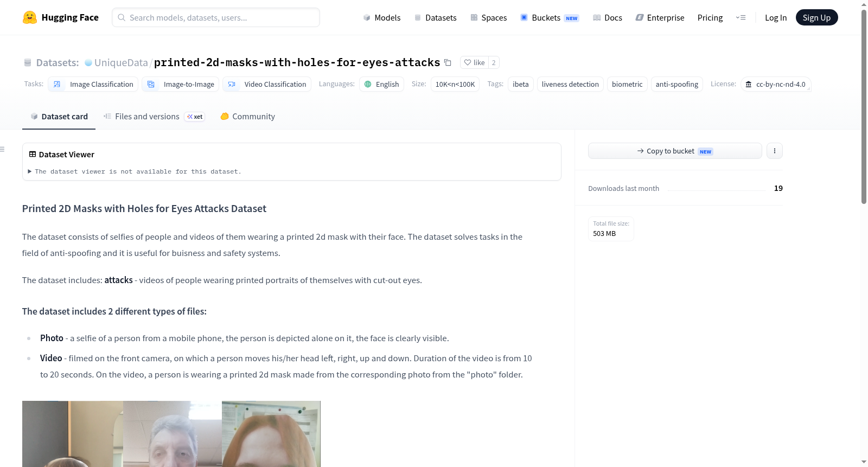Click the Hugging Face logo emoji
Viewport: 868px width, 467px height.
point(30,17)
